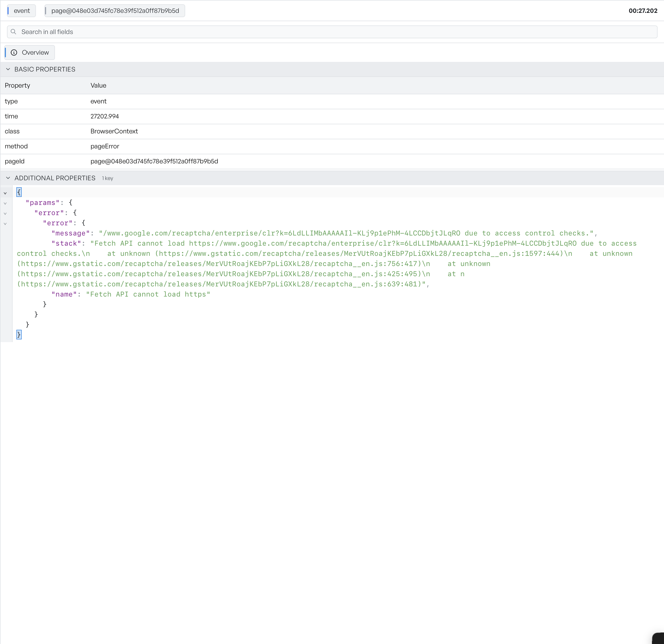Select the BrowserContext class value
664x644 pixels.
[114, 131]
